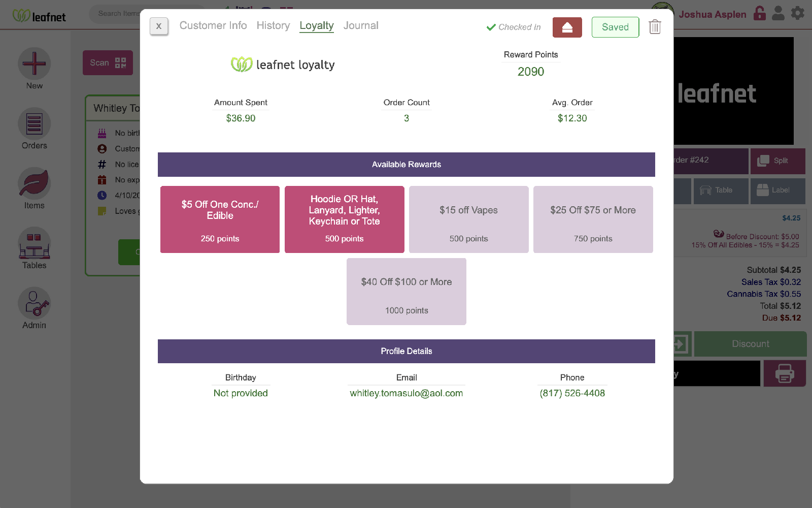Viewport: 812px width, 508px height.
Task: Open Orders list in sidebar
Action: pos(34,124)
